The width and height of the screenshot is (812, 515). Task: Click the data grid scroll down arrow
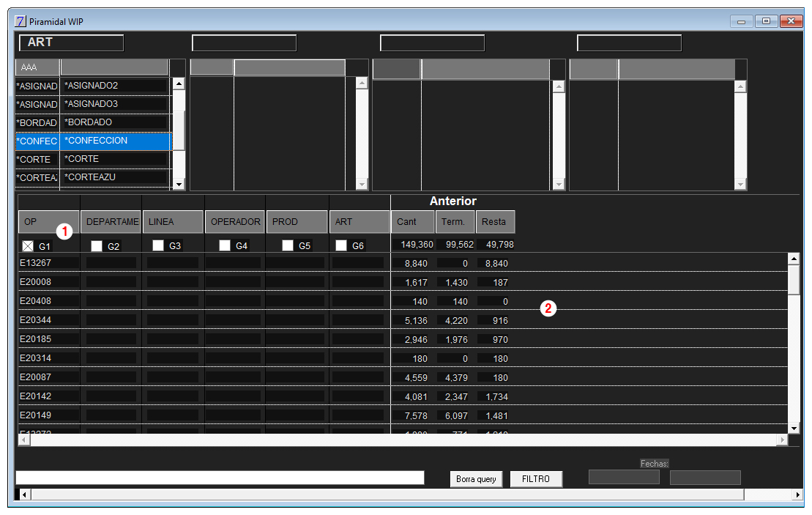pyautogui.click(x=794, y=428)
